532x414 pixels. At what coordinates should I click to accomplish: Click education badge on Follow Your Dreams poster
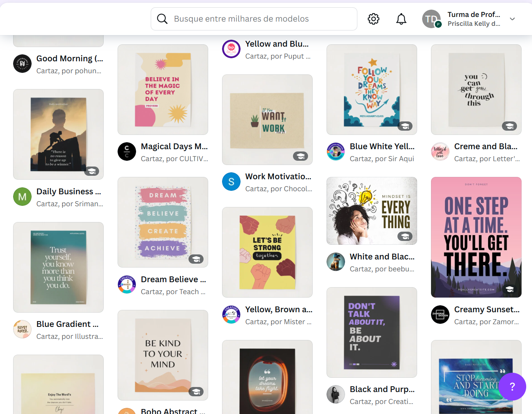[405, 126]
